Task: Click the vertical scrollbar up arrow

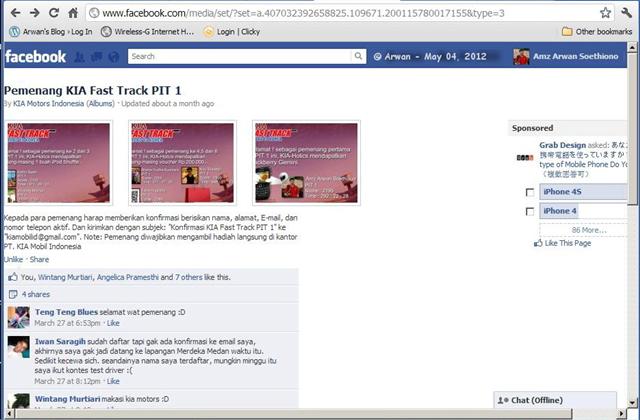Action: (632, 47)
